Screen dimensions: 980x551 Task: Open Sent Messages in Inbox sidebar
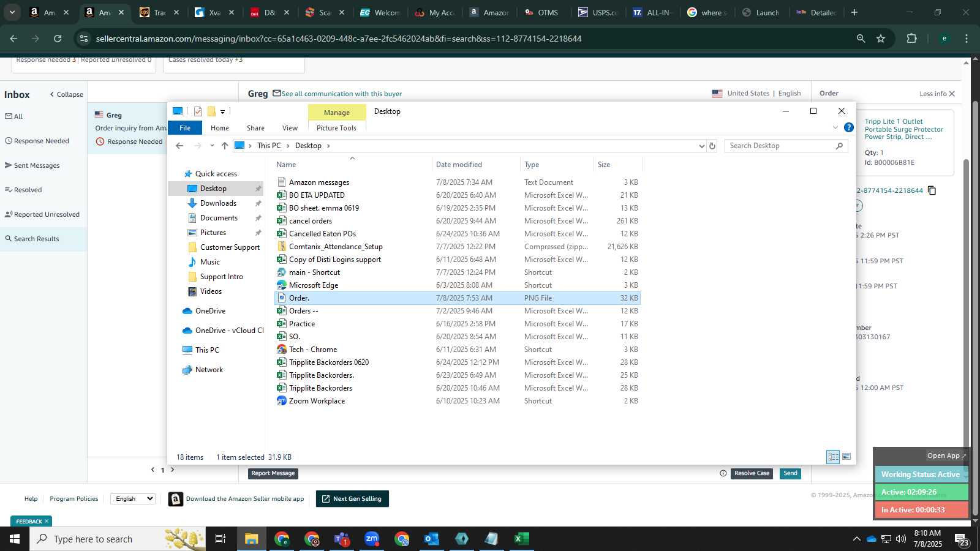tap(37, 165)
